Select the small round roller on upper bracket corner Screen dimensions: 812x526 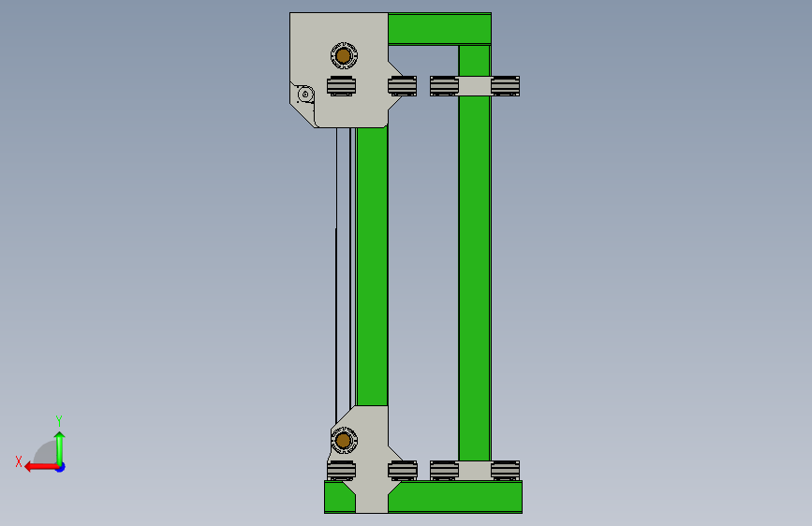305,95
